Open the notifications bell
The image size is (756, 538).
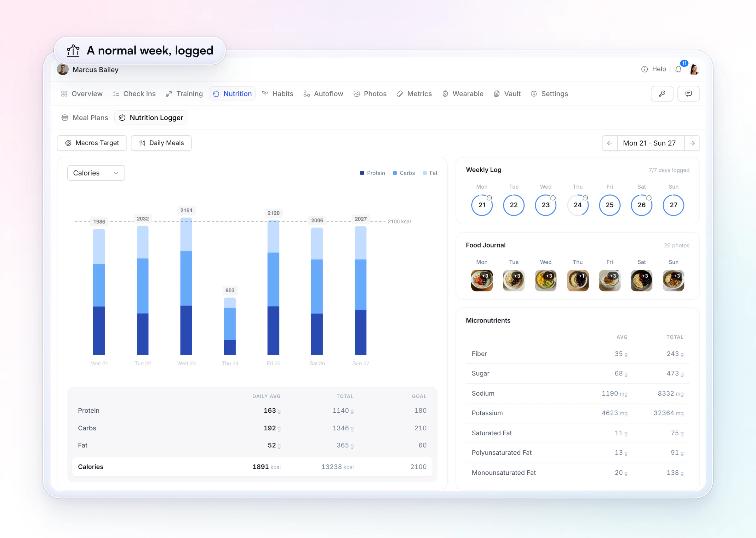678,69
